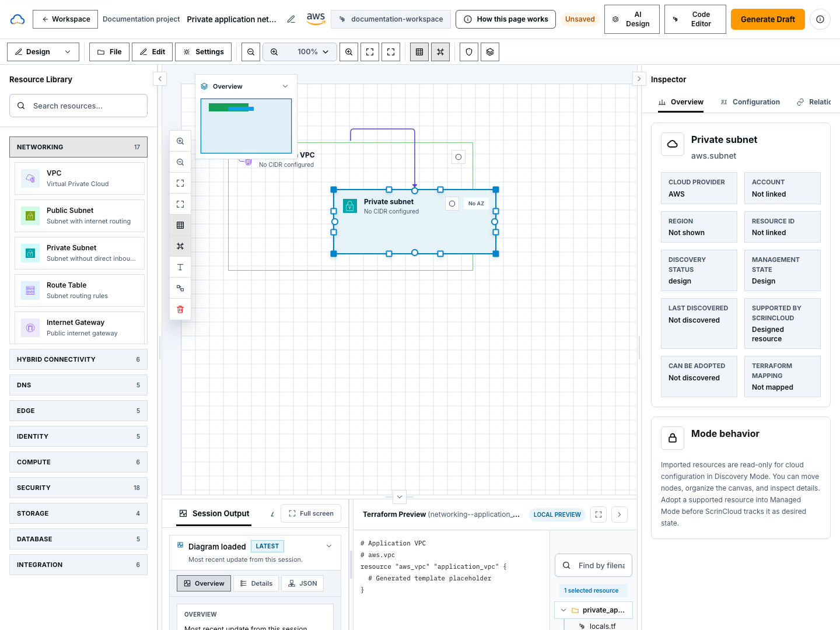Expand the Security category

(x=78, y=488)
